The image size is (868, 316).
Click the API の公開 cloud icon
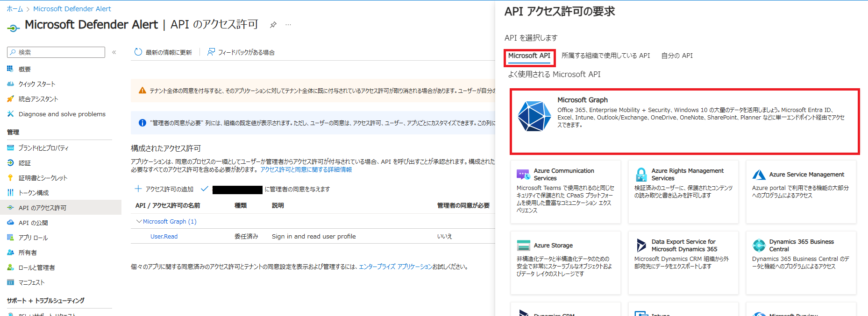click(x=10, y=223)
